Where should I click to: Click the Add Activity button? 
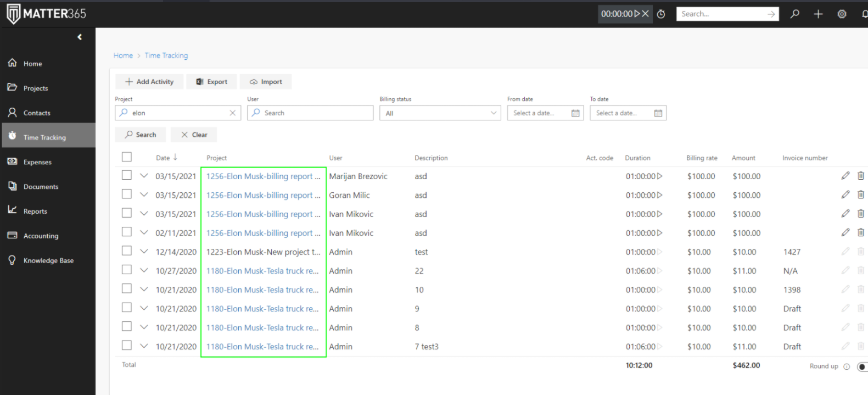(x=149, y=81)
